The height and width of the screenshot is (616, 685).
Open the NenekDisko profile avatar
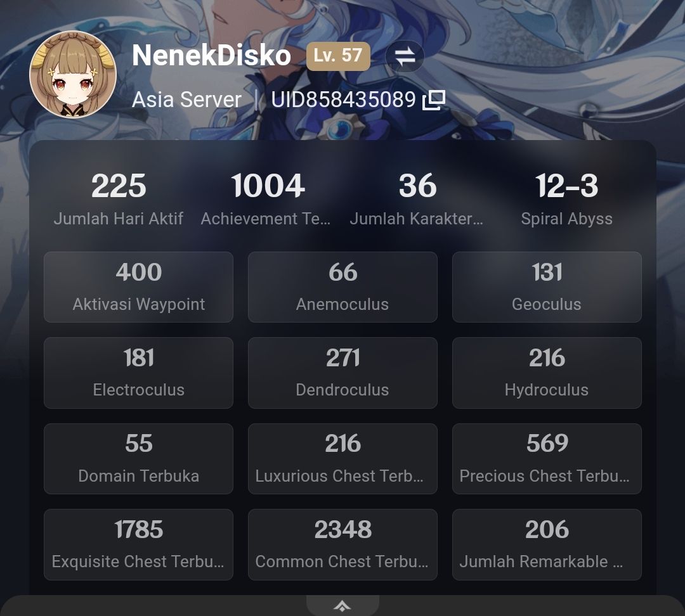73,75
